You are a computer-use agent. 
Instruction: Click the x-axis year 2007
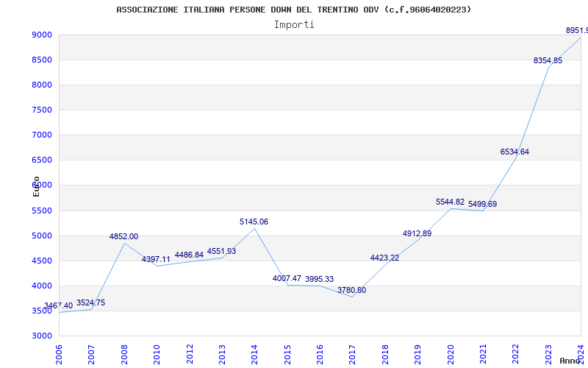pyautogui.click(x=91, y=355)
